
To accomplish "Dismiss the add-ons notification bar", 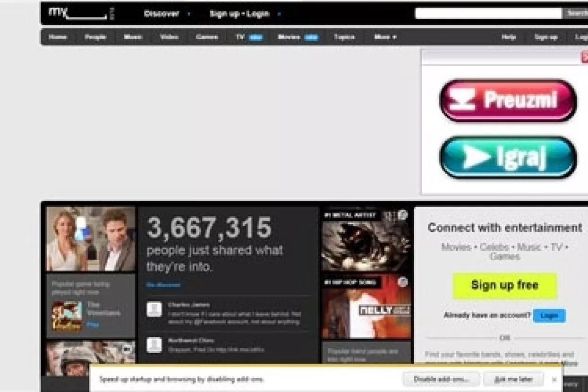I will coord(554,379).
